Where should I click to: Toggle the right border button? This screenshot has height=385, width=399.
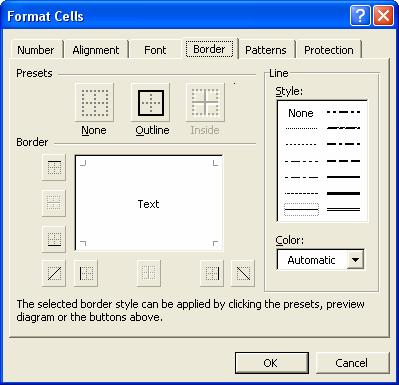212,273
